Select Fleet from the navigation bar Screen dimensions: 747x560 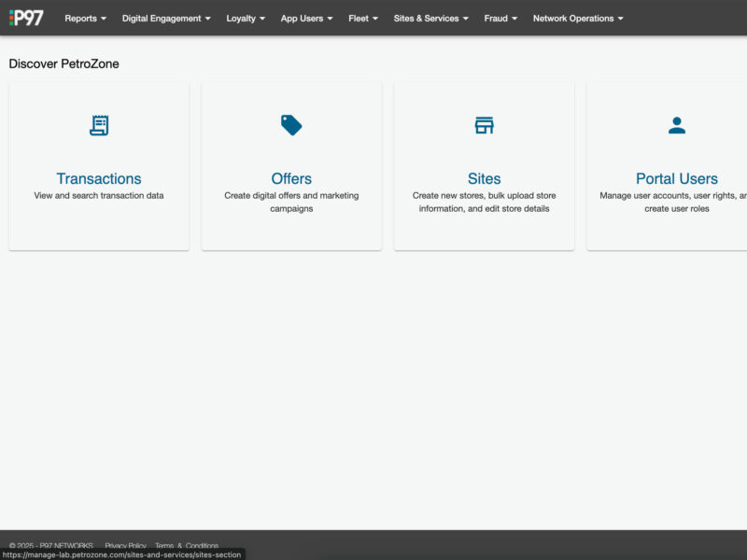pyautogui.click(x=362, y=17)
